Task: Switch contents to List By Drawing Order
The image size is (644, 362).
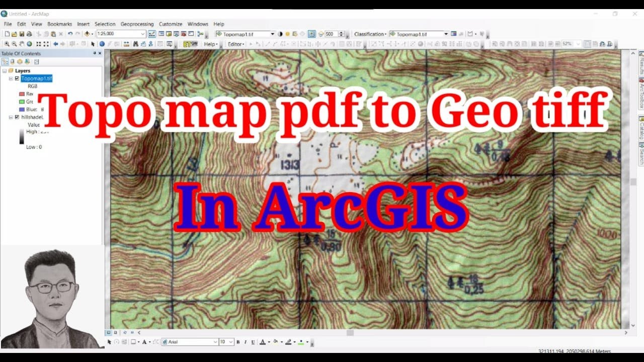Action: coord(5,62)
